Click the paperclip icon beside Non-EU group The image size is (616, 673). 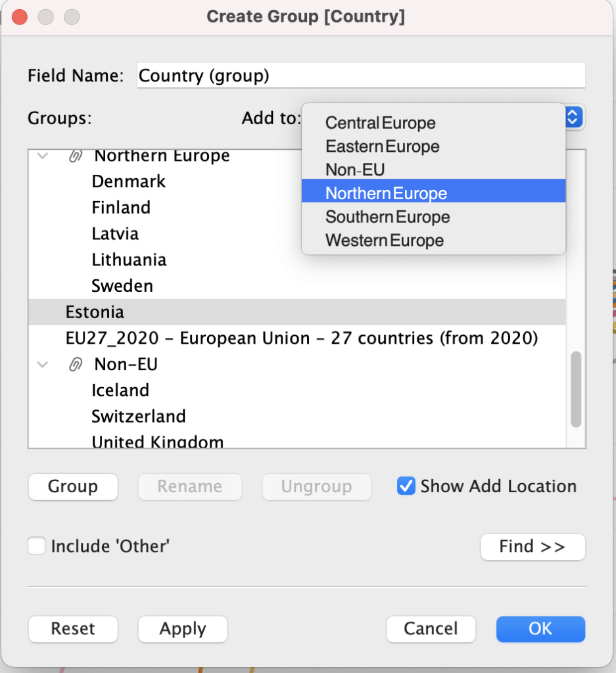(76, 365)
